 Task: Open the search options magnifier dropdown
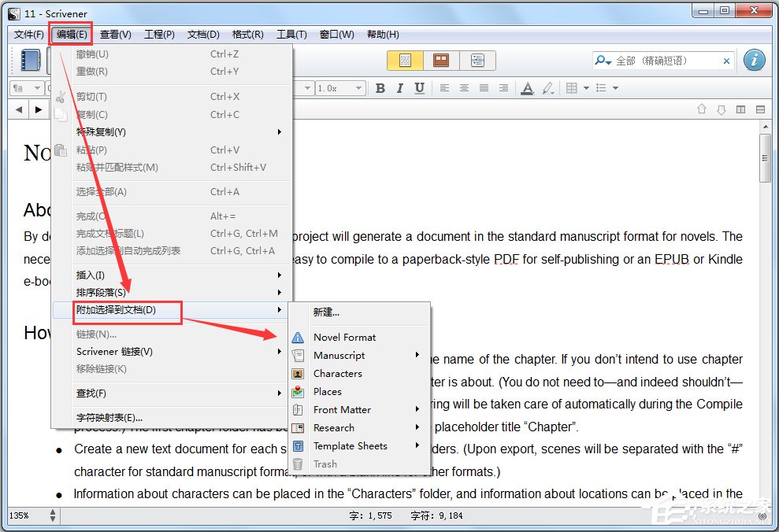tap(603, 61)
